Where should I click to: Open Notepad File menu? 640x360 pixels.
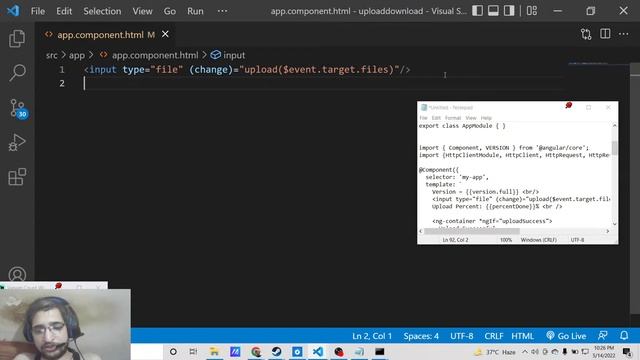pos(423,118)
